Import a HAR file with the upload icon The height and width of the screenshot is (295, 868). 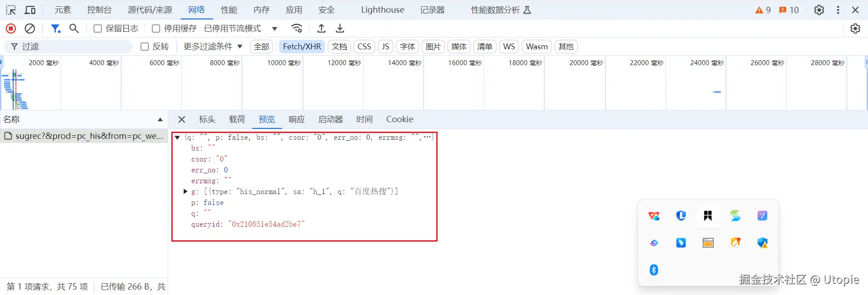click(x=321, y=29)
